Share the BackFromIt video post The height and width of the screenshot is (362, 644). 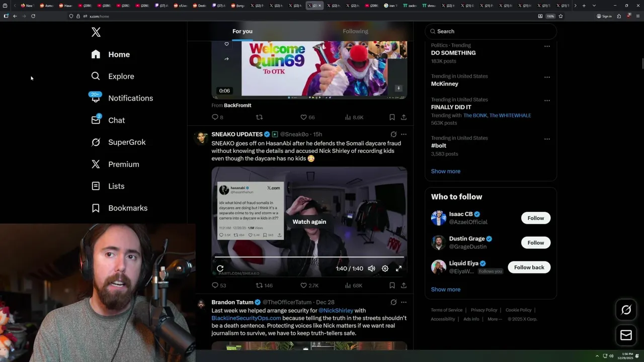click(x=404, y=117)
